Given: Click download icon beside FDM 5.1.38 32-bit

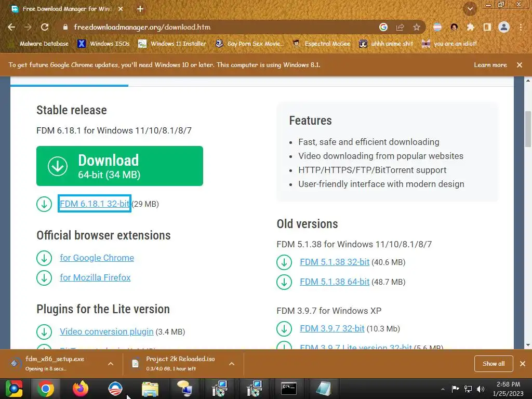Looking at the screenshot, I should click(x=284, y=262).
